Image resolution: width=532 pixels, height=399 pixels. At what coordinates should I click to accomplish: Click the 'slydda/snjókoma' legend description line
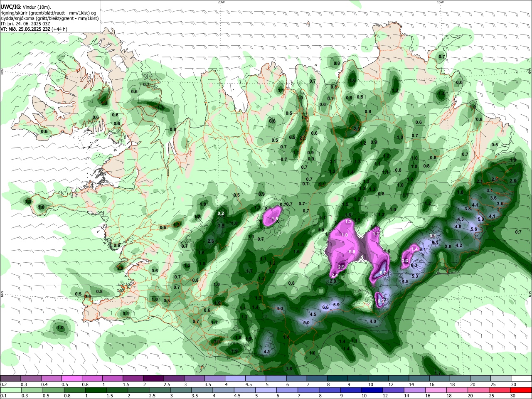coord(49,18)
